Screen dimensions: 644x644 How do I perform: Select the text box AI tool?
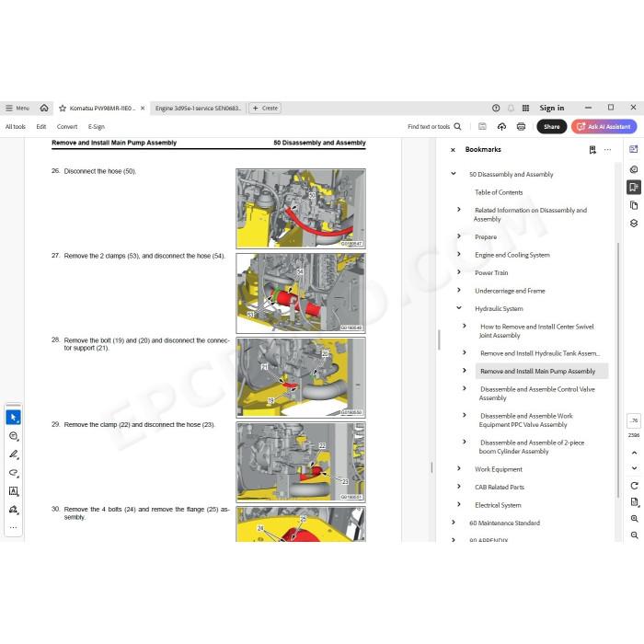tap(14, 491)
